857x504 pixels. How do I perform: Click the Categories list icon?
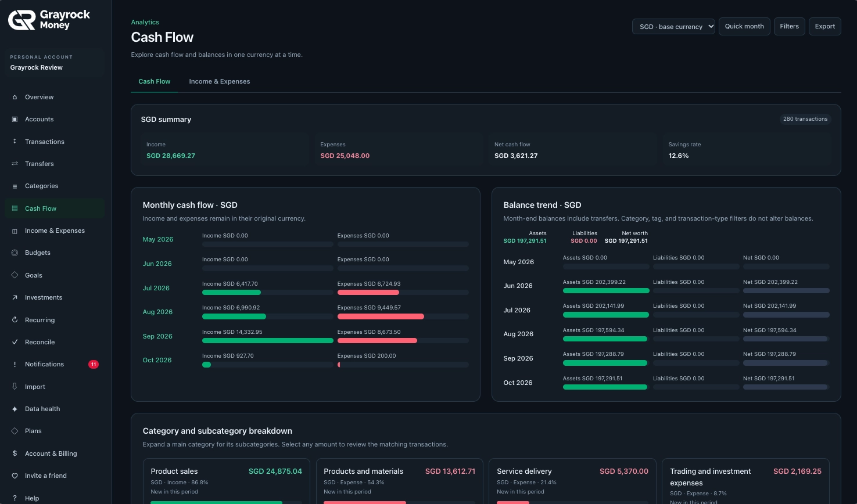point(15,186)
